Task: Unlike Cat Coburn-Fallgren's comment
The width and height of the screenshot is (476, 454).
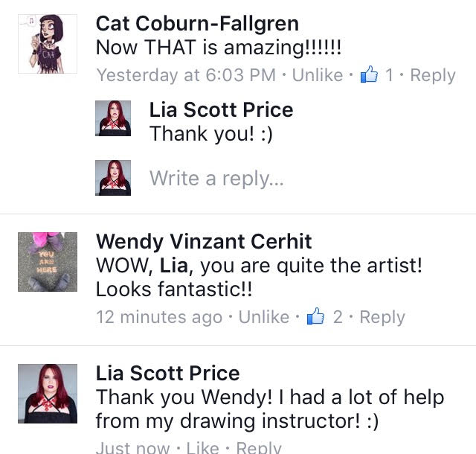Action: [x=318, y=75]
